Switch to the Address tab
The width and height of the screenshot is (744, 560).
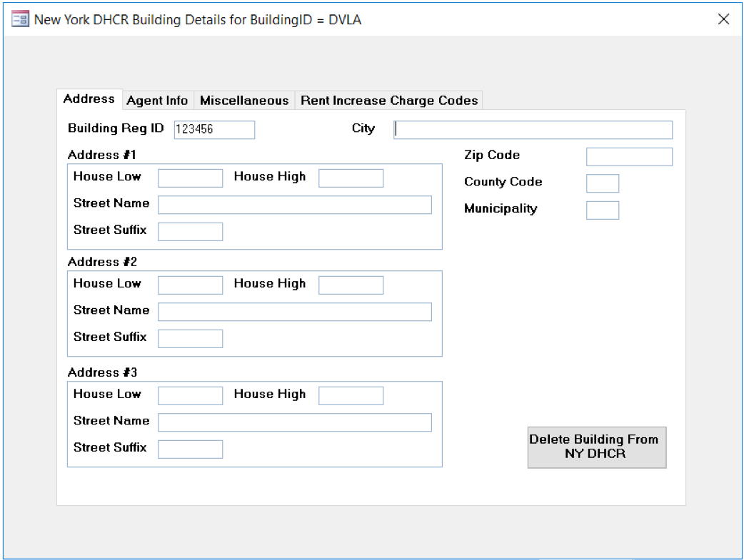(89, 99)
